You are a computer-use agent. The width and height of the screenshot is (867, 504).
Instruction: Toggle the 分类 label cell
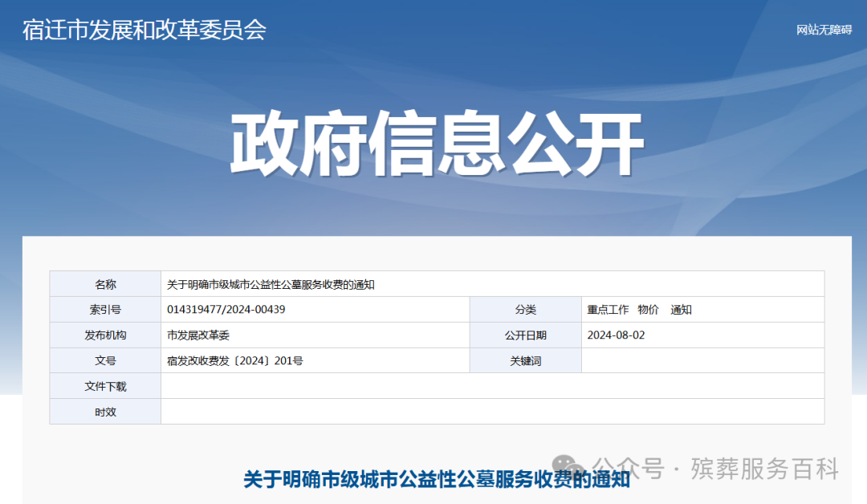click(526, 309)
